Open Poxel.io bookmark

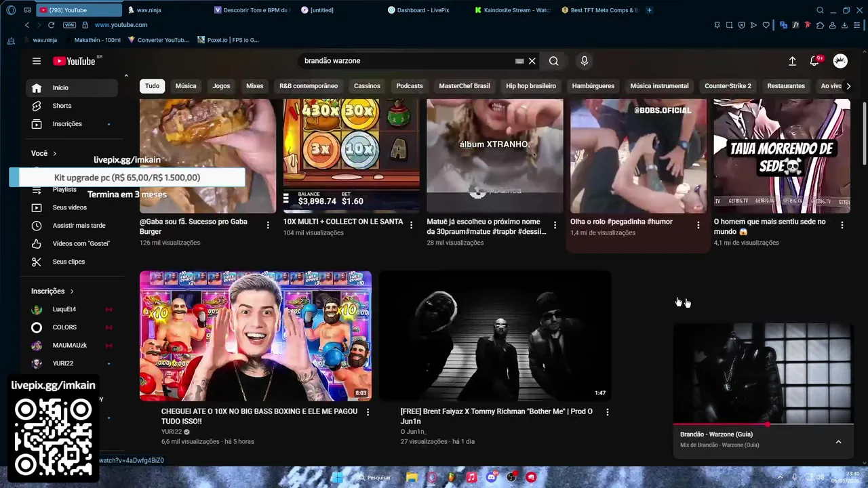[229, 40]
